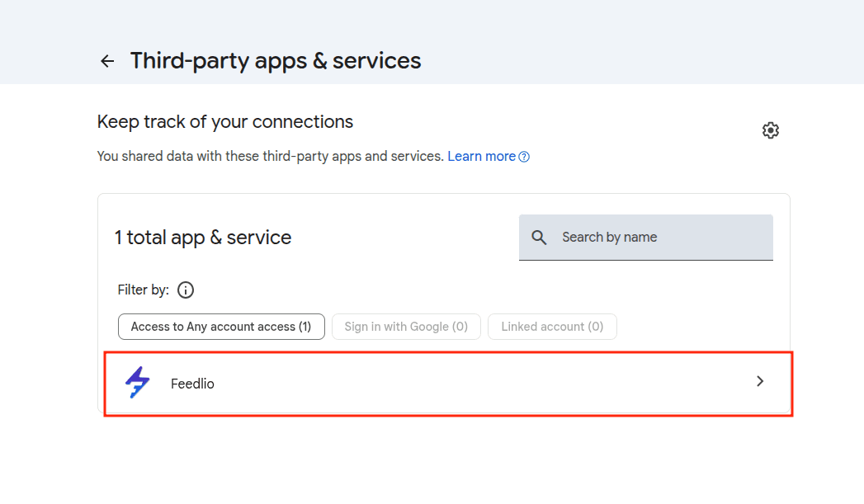Viewport: 864px width, 504px height.
Task: Toggle the Linked account filter chip
Action: coord(552,327)
